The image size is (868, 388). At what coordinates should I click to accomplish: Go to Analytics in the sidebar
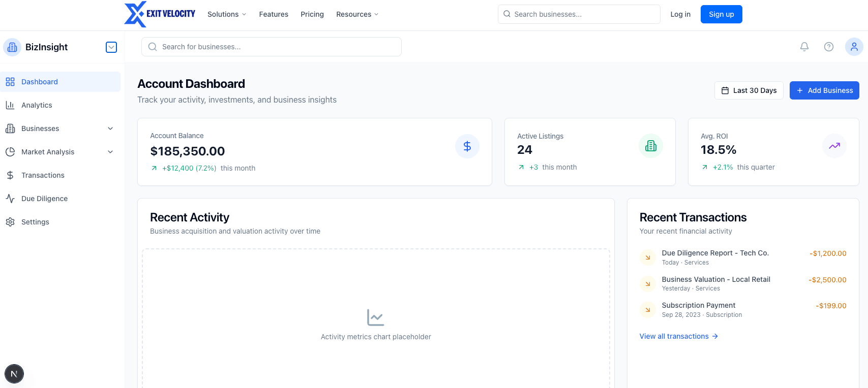click(37, 105)
